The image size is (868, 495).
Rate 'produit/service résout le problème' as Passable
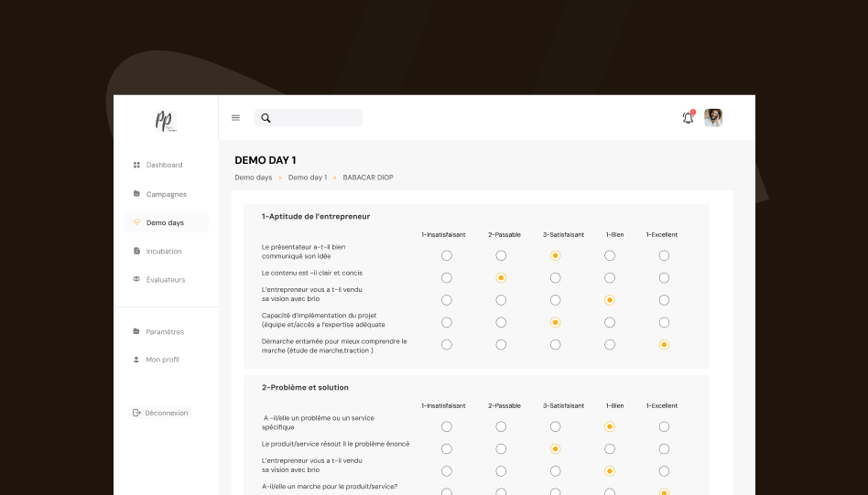click(x=501, y=448)
